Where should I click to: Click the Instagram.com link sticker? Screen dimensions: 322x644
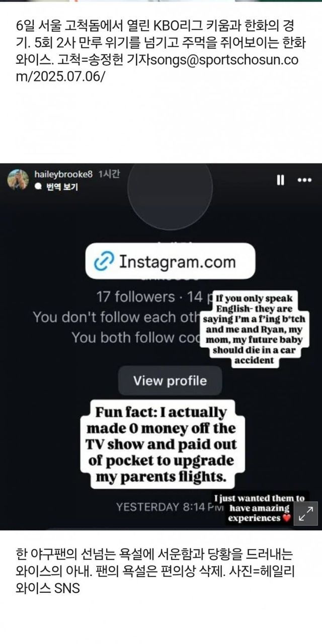point(170,262)
